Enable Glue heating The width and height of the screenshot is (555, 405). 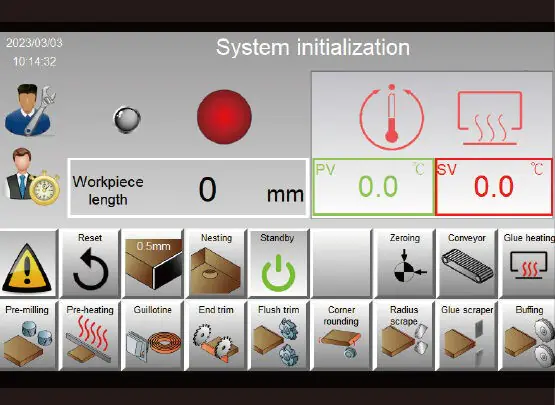point(527,263)
